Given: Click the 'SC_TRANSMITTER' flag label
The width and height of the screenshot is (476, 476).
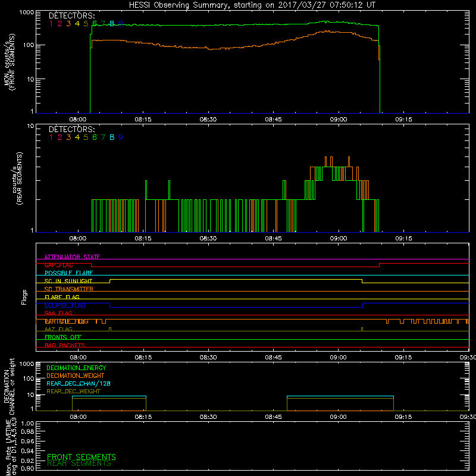Looking at the screenshot, I should pos(69,289).
